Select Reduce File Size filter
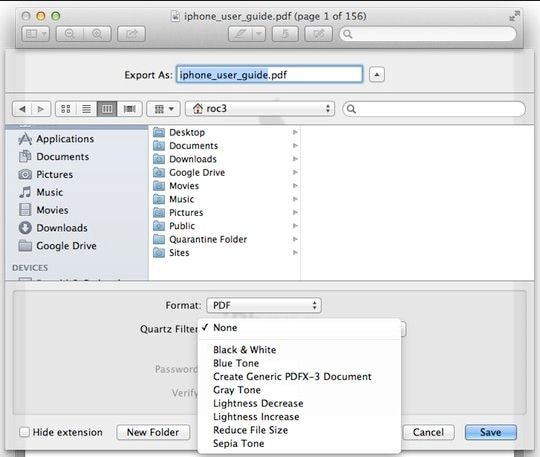Screen dimensions: 540x457 (250, 430)
